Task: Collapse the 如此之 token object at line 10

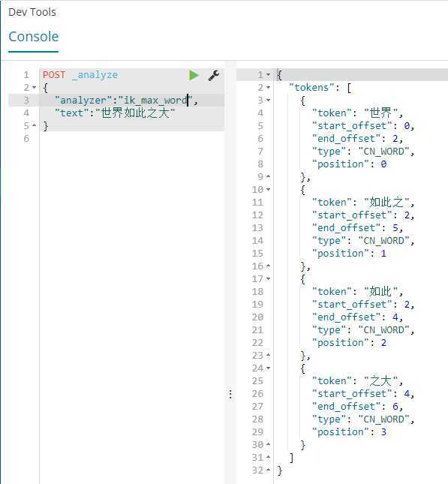Action: [268, 190]
